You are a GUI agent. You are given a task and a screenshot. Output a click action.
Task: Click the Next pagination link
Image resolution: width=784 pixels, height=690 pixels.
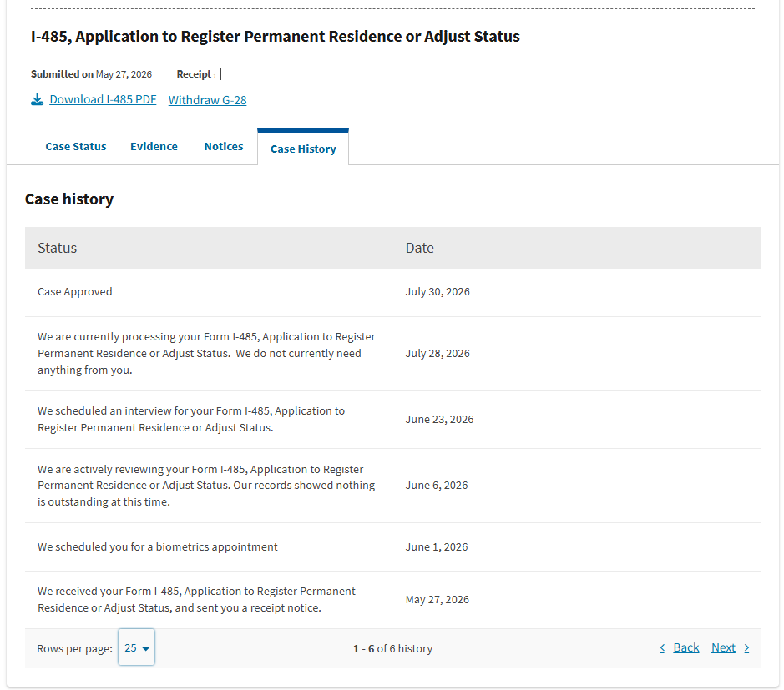tap(723, 647)
